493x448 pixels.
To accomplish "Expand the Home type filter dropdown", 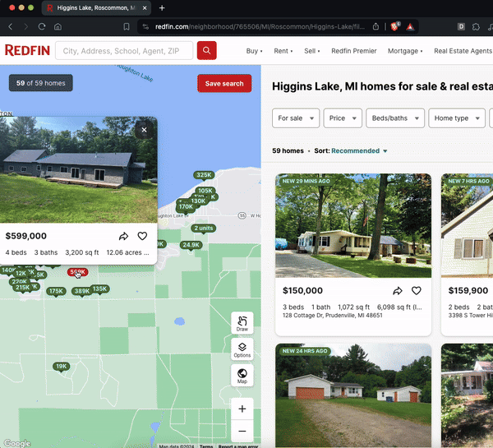I will click(x=457, y=118).
